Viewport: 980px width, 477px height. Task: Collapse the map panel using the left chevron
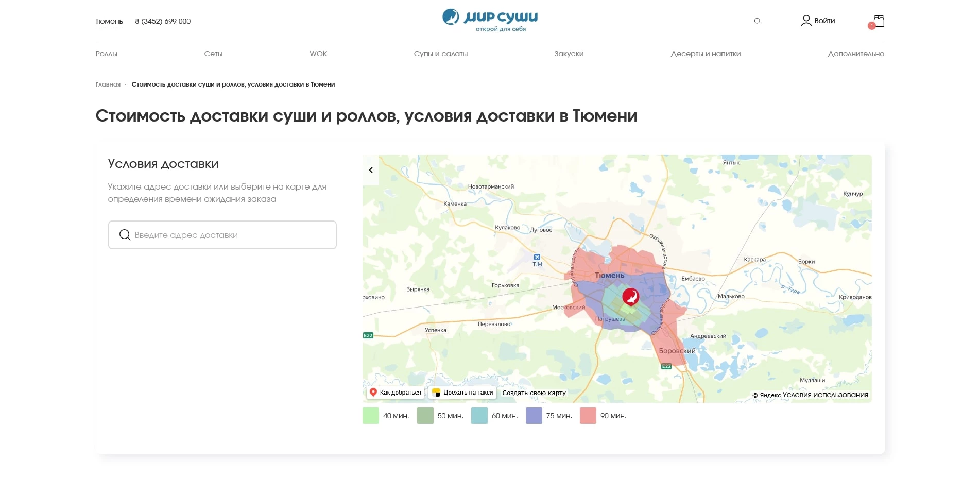click(370, 169)
